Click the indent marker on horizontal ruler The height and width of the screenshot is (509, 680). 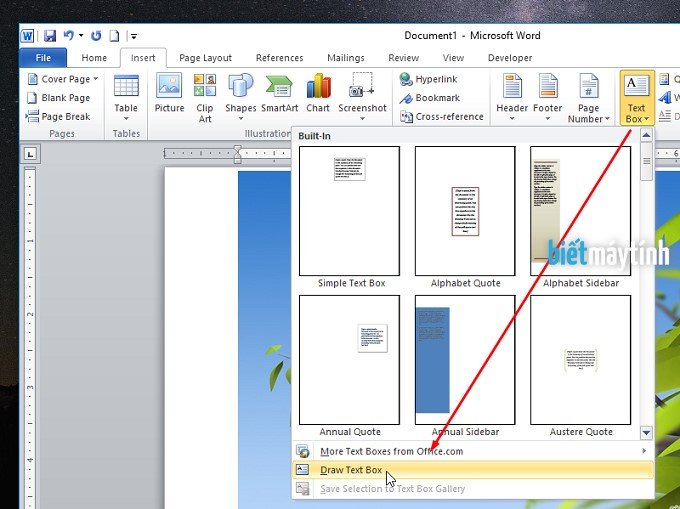(x=238, y=154)
